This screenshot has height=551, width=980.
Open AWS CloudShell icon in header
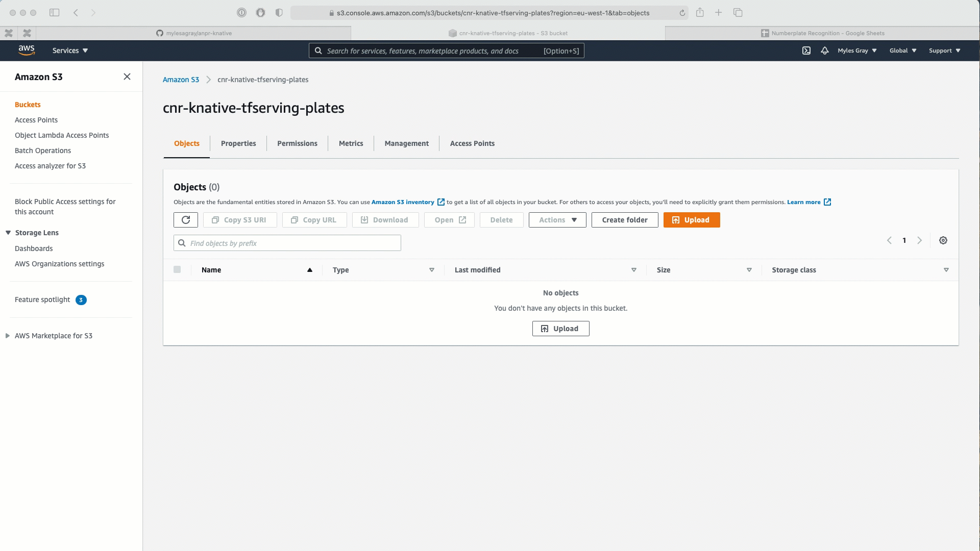pyautogui.click(x=806, y=51)
